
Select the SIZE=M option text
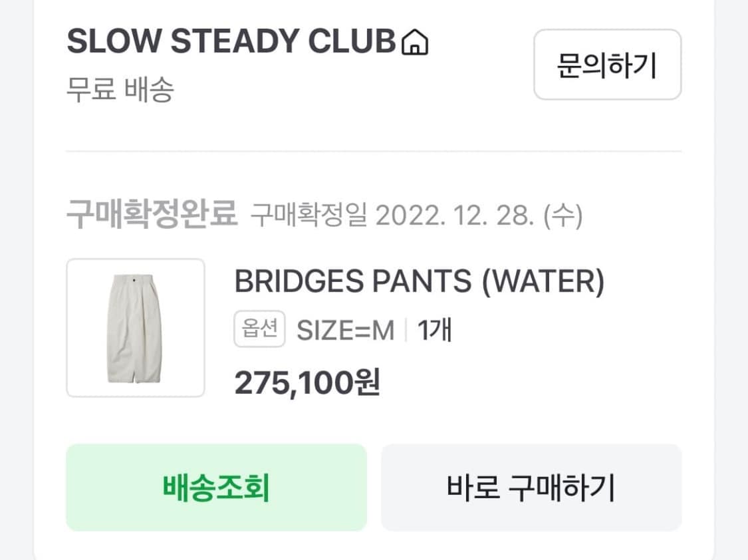click(345, 330)
